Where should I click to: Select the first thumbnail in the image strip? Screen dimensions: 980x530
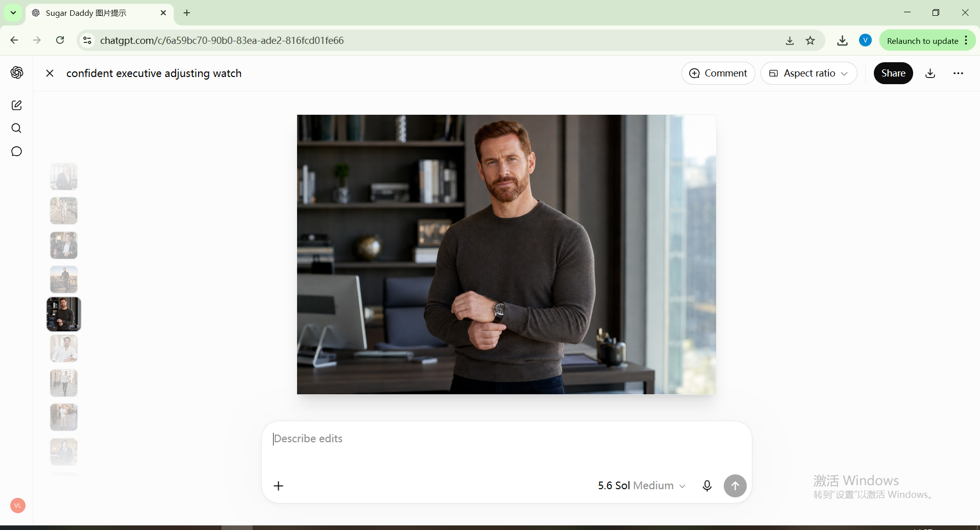[64, 176]
